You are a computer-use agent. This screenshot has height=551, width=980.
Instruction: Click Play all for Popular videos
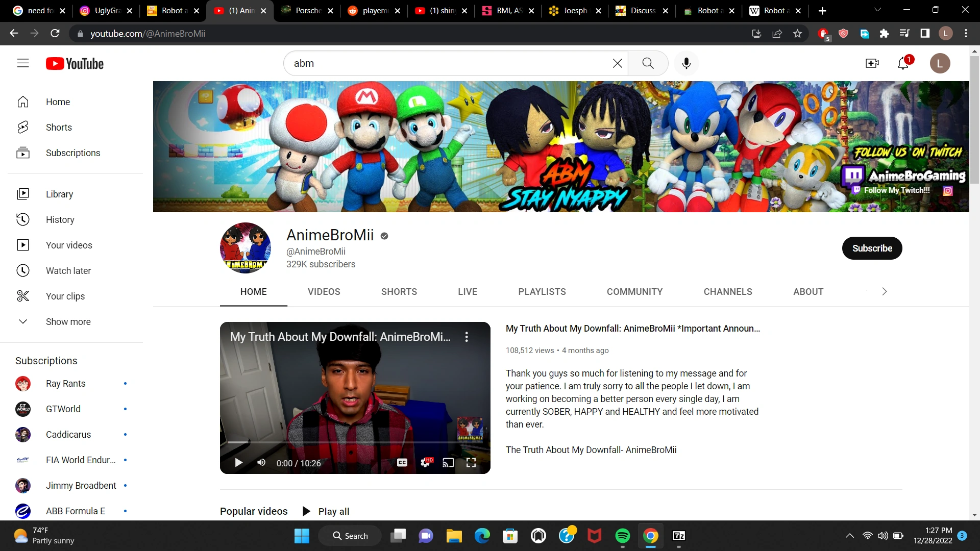click(x=327, y=511)
